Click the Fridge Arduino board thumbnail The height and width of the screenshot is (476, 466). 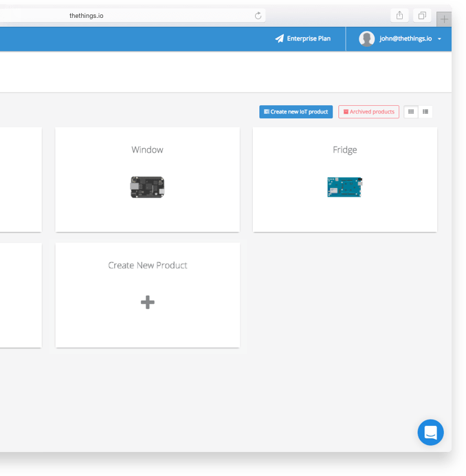[344, 187]
